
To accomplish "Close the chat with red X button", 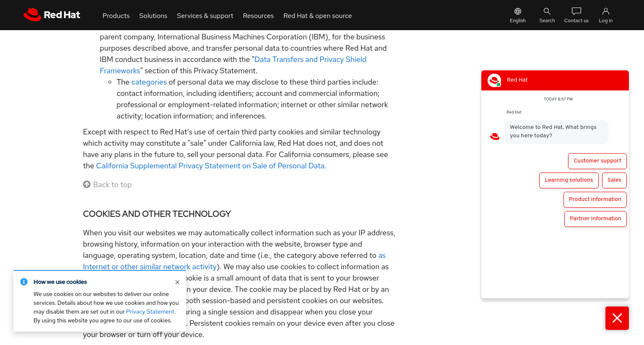I will click(617, 318).
